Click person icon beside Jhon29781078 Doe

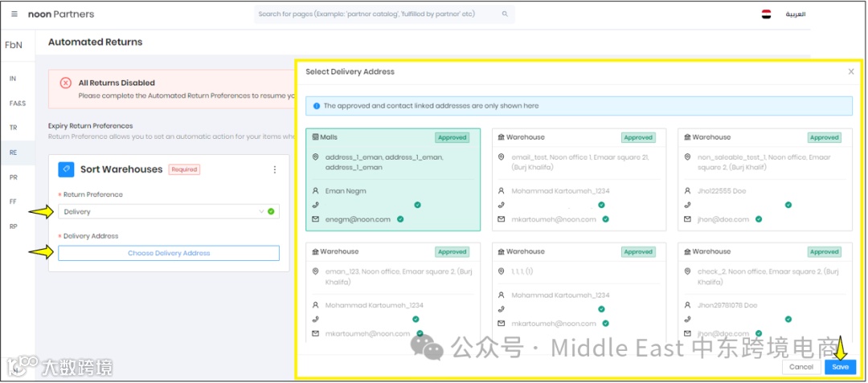tap(687, 305)
